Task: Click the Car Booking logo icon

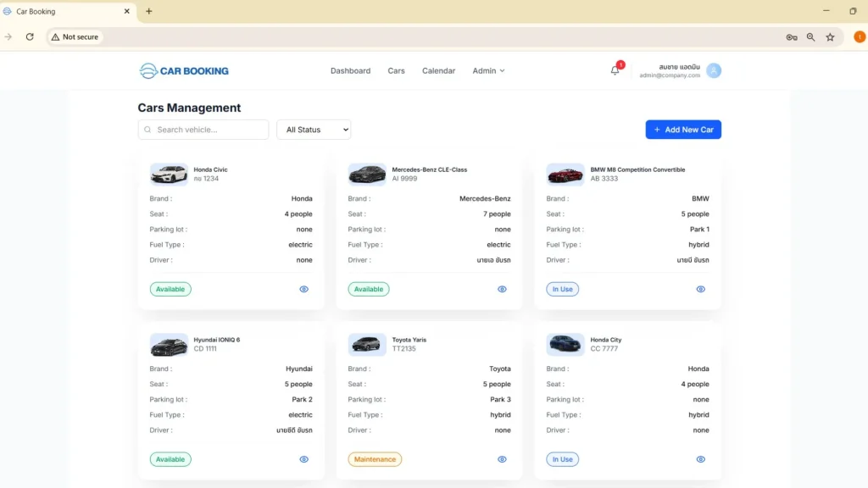Action: tap(148, 70)
